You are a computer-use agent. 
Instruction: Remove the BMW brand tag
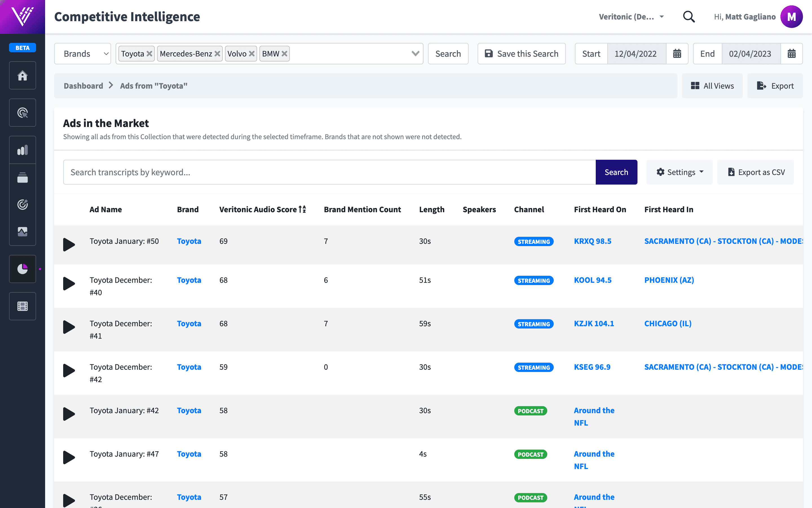click(284, 54)
